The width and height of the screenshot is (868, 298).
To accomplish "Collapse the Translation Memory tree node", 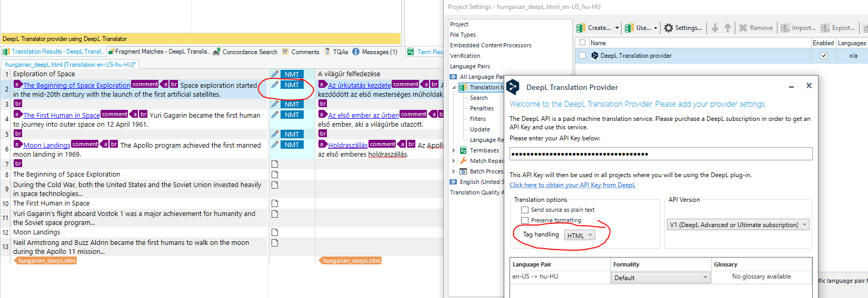I will (x=454, y=87).
